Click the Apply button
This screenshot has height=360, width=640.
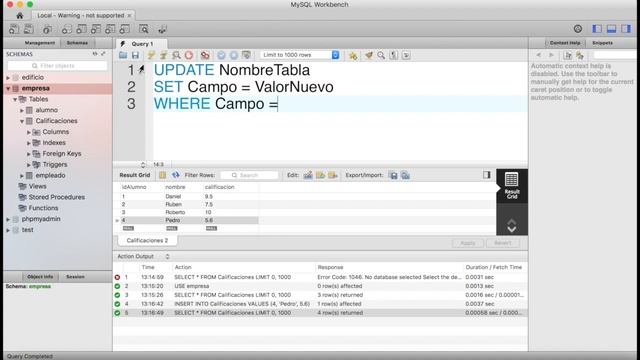point(468,243)
